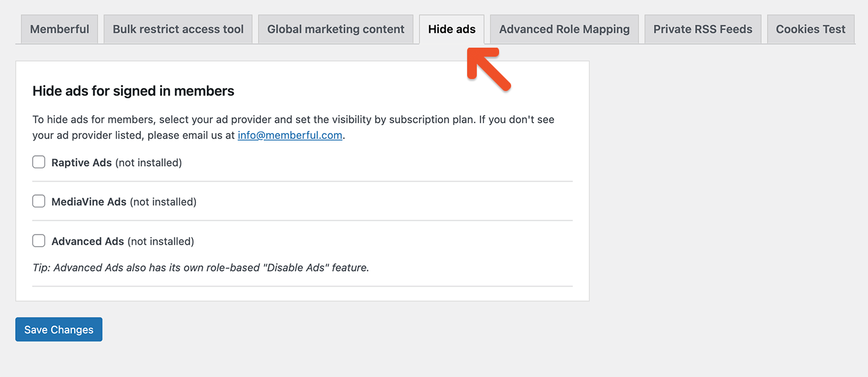The height and width of the screenshot is (377, 868).
Task: Enable the Raptive Ads checkbox
Action: (x=39, y=162)
